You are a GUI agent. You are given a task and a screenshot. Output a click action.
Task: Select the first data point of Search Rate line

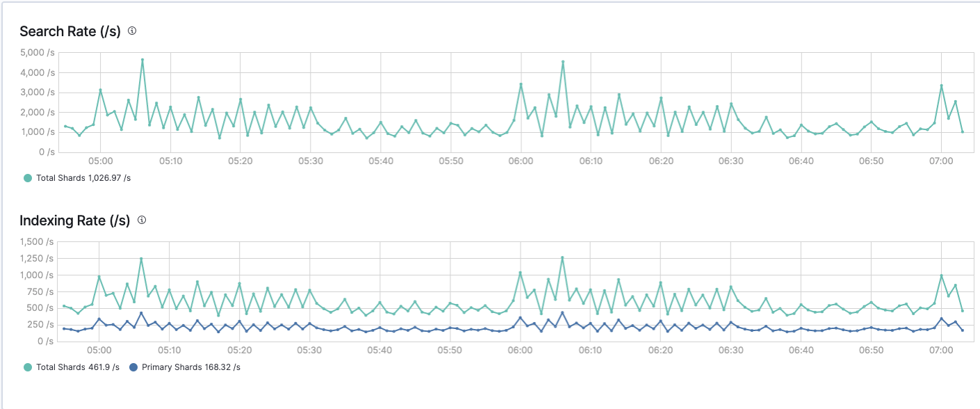coord(65,126)
